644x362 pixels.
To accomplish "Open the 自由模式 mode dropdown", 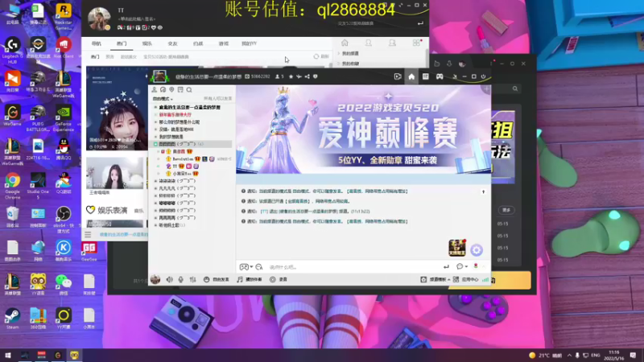I will coord(163,99).
